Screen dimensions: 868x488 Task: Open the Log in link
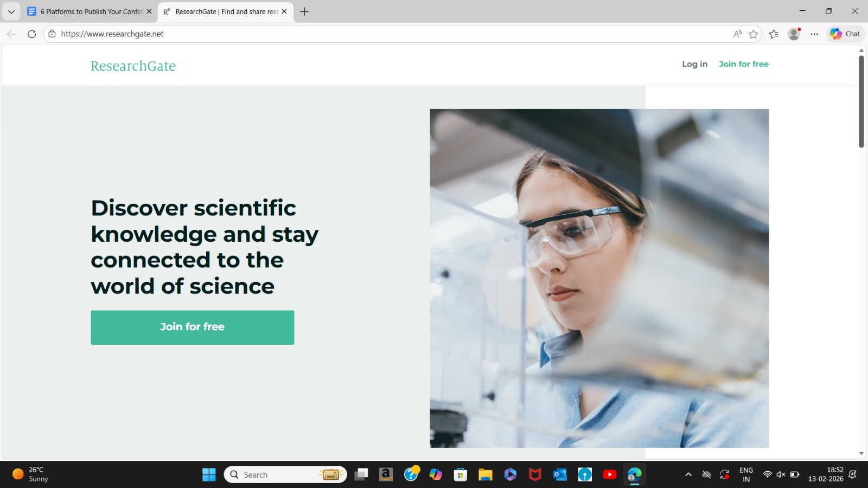[694, 64]
